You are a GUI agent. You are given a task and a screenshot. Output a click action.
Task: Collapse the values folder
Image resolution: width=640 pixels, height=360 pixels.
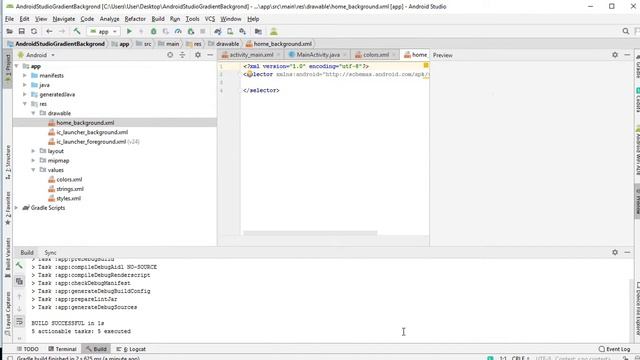[33, 170]
